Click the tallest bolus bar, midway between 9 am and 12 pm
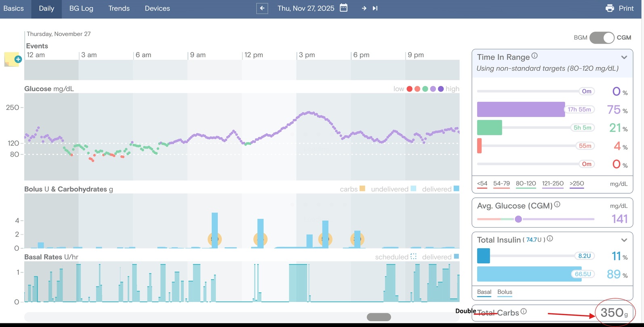The width and height of the screenshot is (644, 327). click(215, 230)
